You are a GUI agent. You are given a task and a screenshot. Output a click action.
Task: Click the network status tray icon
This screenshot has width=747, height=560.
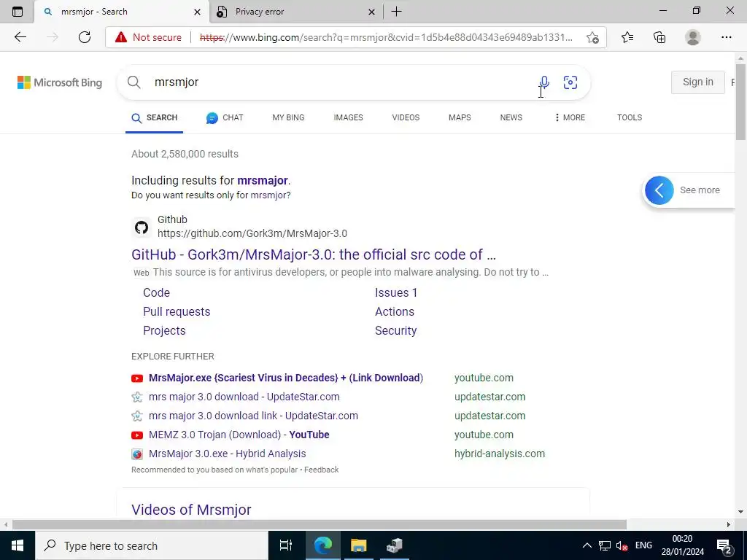(x=605, y=545)
